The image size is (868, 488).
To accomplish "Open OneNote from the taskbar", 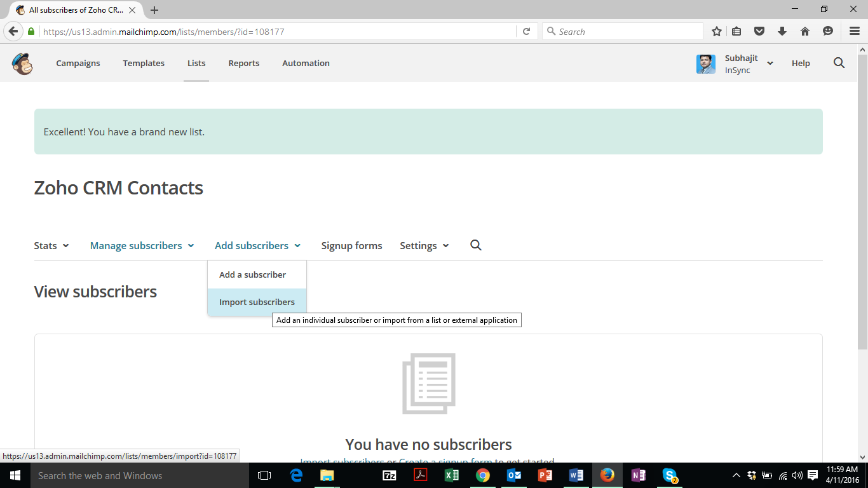I will coord(639,475).
